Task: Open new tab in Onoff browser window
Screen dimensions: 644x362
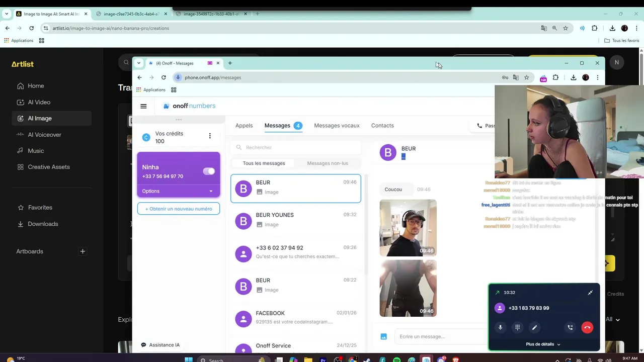Action: point(230,63)
